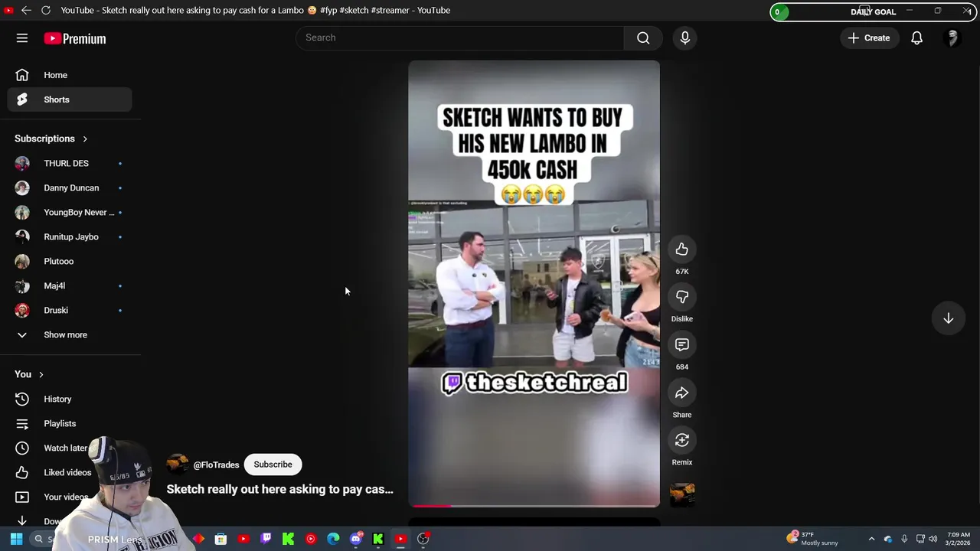This screenshot has height=551, width=980.
Task: Share this Short
Action: tap(682, 393)
